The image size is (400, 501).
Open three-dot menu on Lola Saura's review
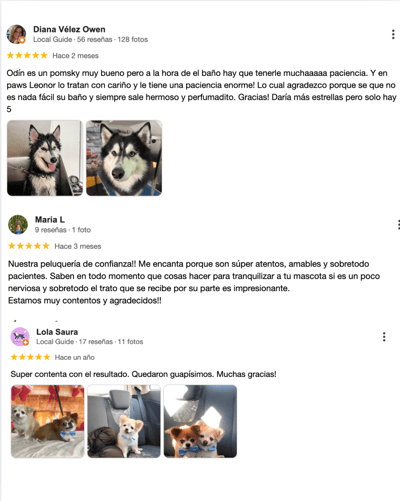coord(384,337)
